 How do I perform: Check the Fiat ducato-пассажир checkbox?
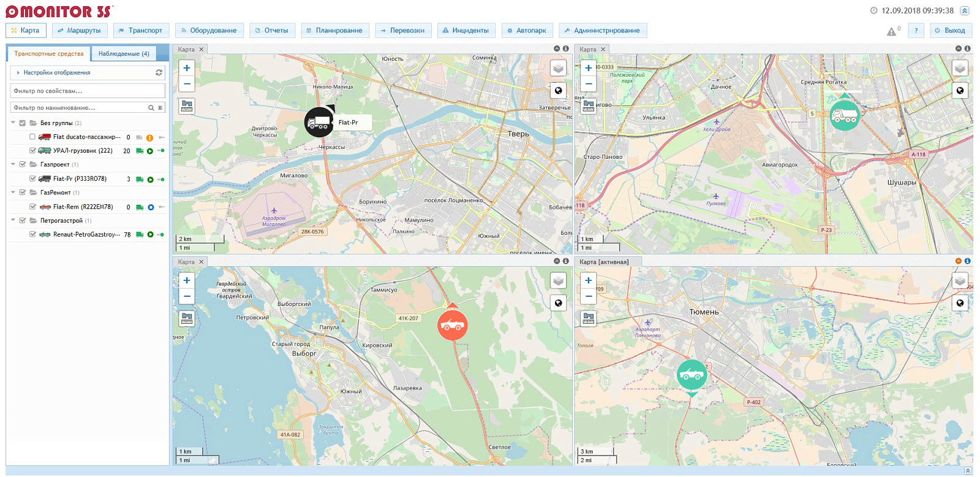point(32,137)
